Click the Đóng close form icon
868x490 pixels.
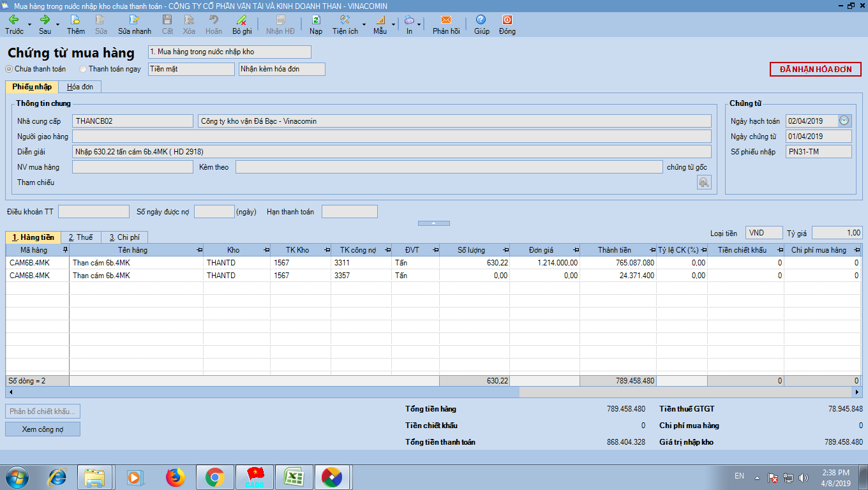click(x=507, y=20)
